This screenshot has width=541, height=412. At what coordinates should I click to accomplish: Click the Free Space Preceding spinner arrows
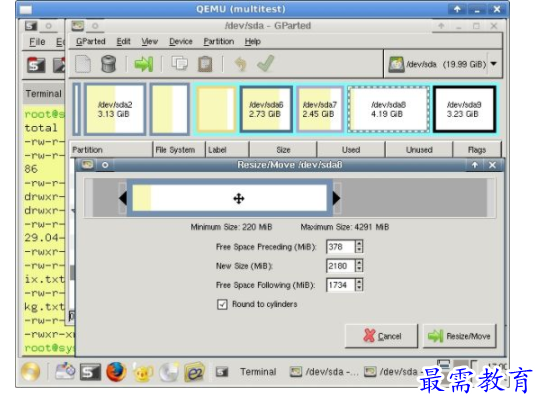[359, 247]
